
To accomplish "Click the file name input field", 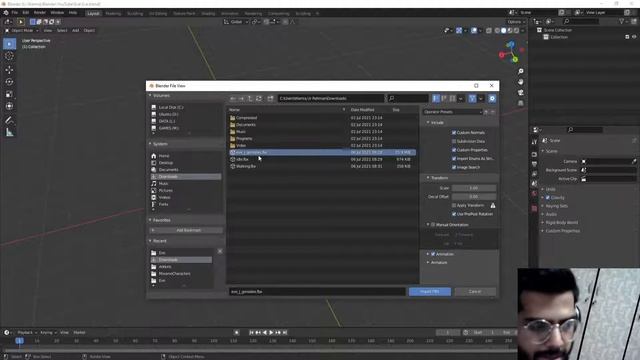I will click(317, 291).
